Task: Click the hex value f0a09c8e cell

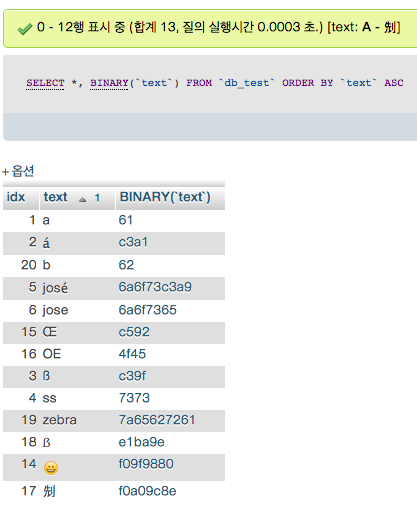Action: coord(147,491)
